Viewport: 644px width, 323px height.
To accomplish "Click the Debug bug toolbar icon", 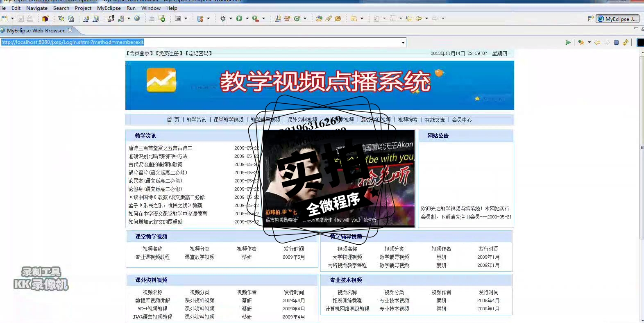I will pyautogui.click(x=223, y=18).
